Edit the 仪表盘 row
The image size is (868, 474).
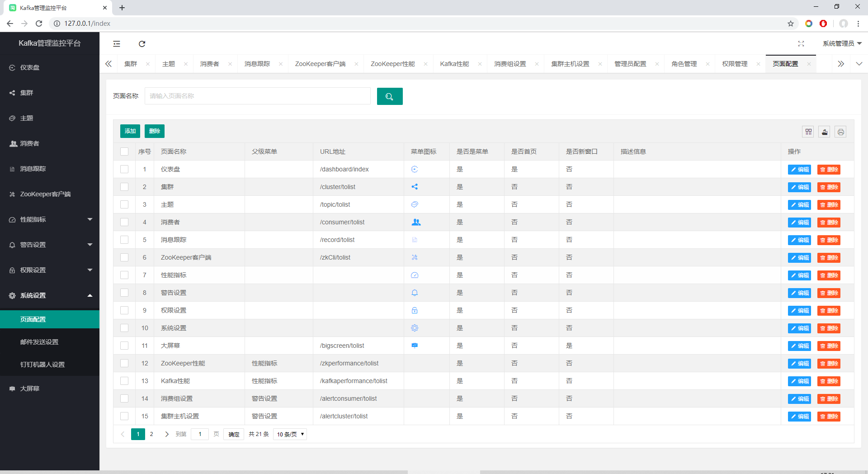[799, 170]
